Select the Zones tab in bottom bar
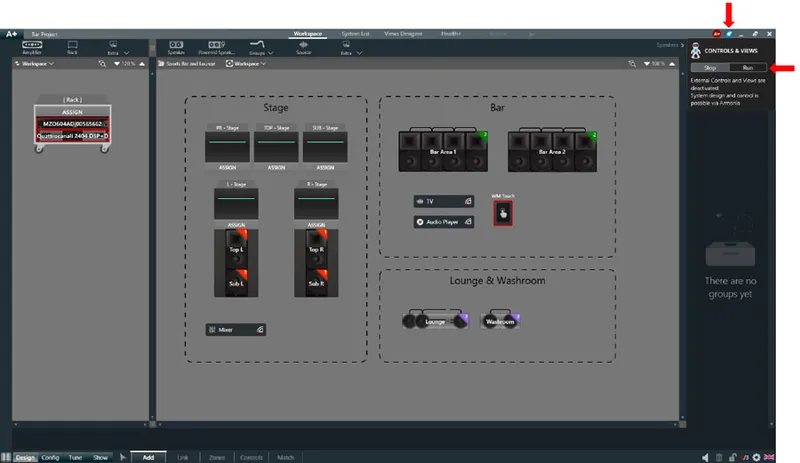 pyautogui.click(x=217, y=457)
